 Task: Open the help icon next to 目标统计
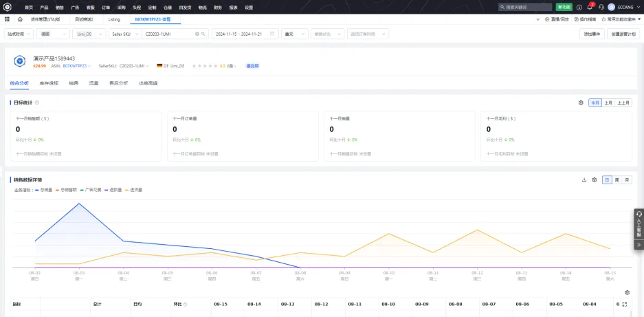pos(37,102)
